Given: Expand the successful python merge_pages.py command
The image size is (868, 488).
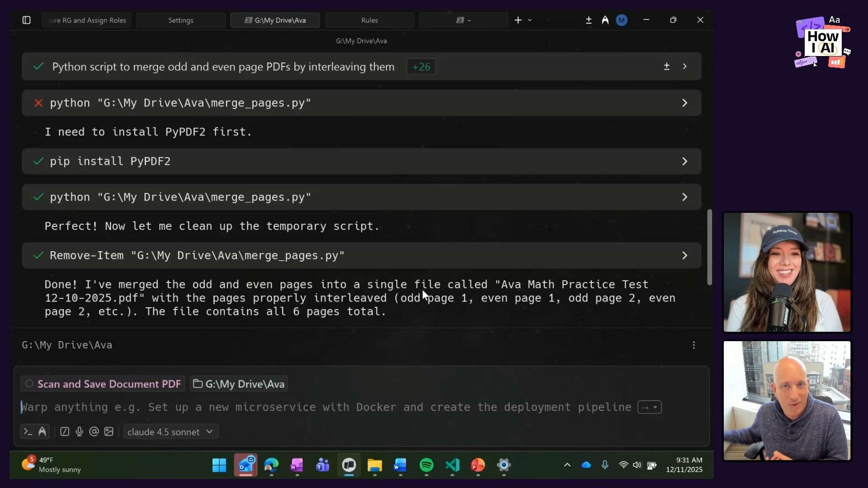Looking at the screenshot, I should point(685,197).
